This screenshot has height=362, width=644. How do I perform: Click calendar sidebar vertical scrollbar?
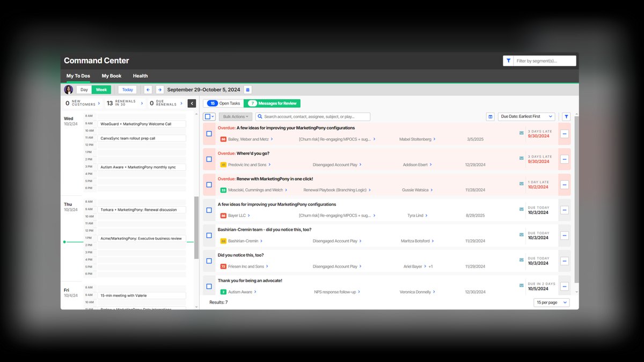pos(196,228)
